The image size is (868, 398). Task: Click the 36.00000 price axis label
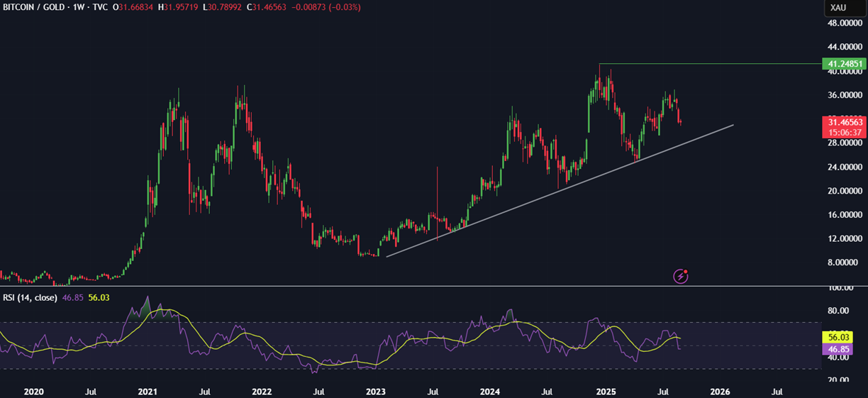tap(844, 95)
